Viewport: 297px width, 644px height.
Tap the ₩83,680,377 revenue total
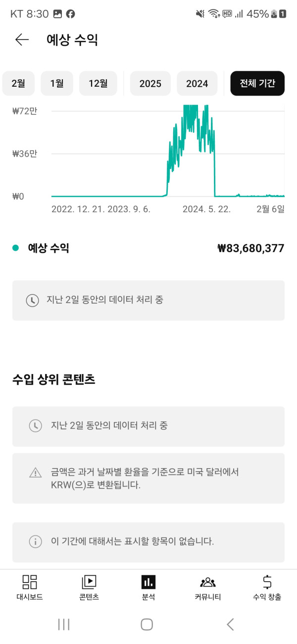point(251,248)
